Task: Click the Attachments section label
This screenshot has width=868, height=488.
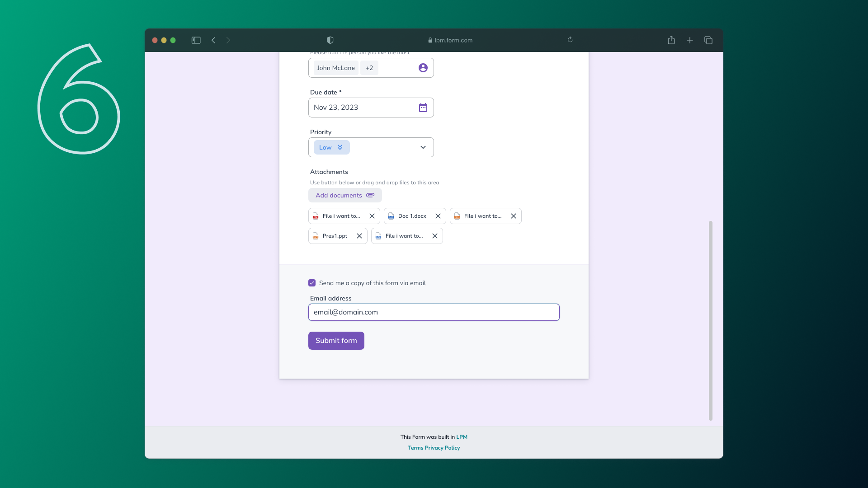Action: click(329, 172)
